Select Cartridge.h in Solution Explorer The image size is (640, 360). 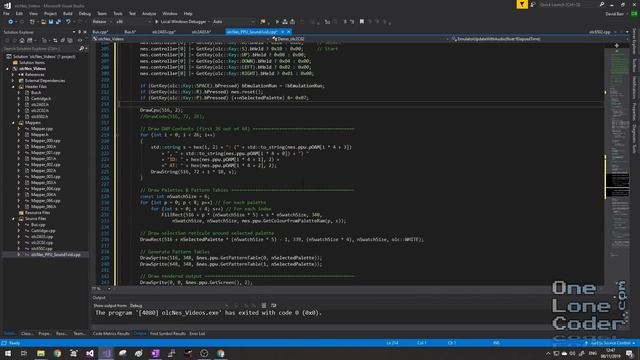point(41,99)
